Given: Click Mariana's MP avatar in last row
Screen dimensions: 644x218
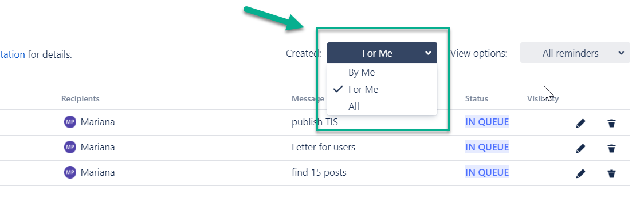Looking at the screenshot, I should tap(70, 173).
